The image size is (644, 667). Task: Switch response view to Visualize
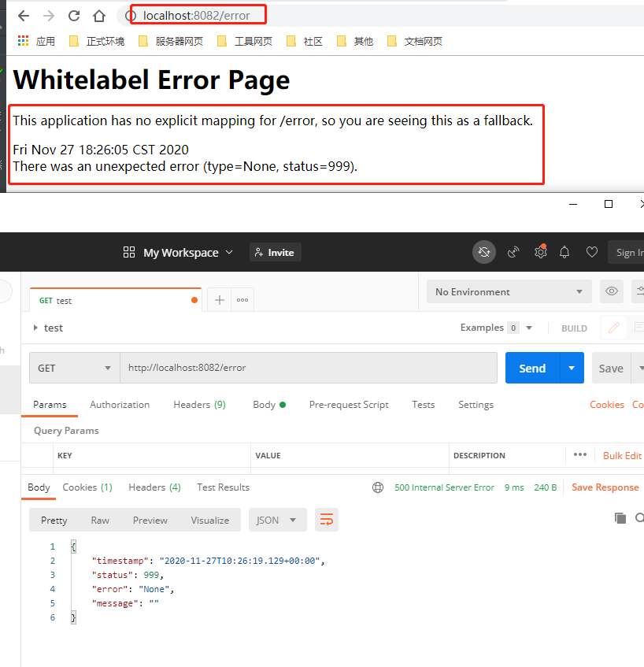pyautogui.click(x=209, y=521)
